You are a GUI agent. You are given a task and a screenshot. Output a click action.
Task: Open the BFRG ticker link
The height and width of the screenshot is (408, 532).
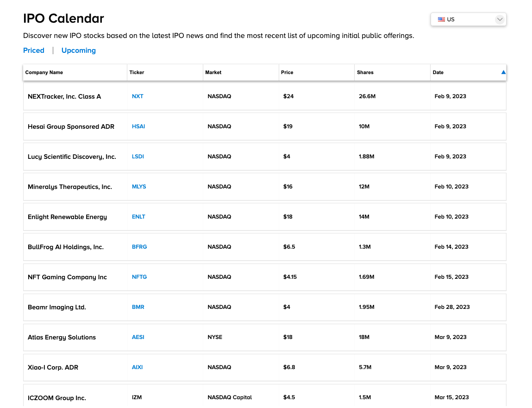139,247
